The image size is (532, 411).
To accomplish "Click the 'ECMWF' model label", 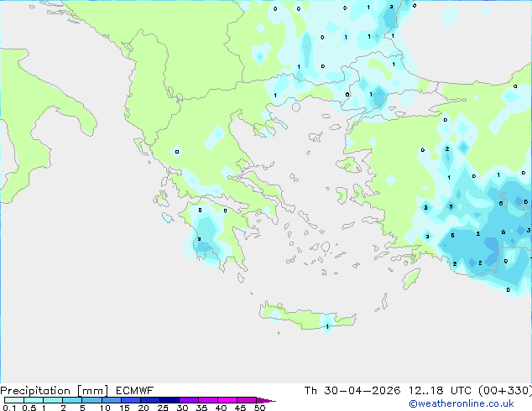I will pyautogui.click(x=135, y=391).
